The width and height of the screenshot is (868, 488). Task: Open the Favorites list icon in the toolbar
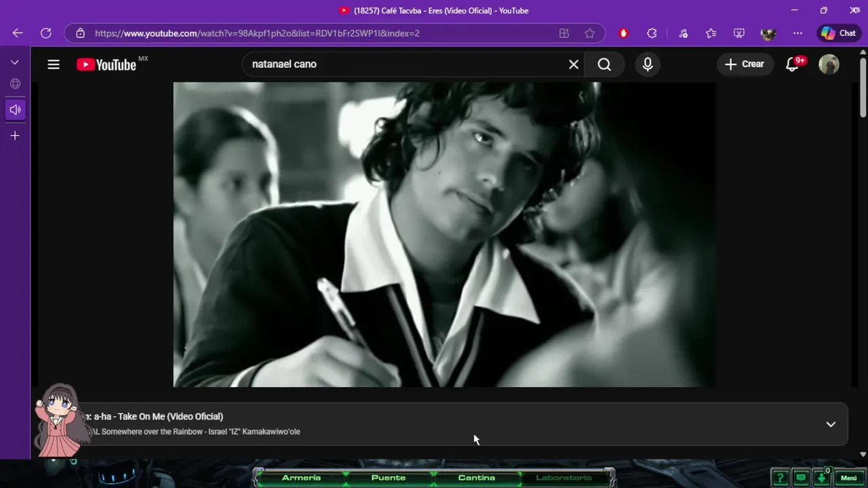[x=711, y=33]
